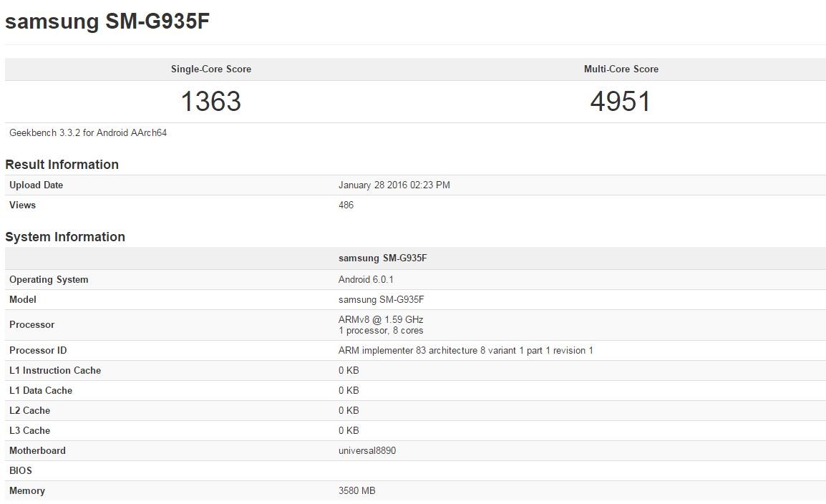Click the Model row label

[23, 300]
